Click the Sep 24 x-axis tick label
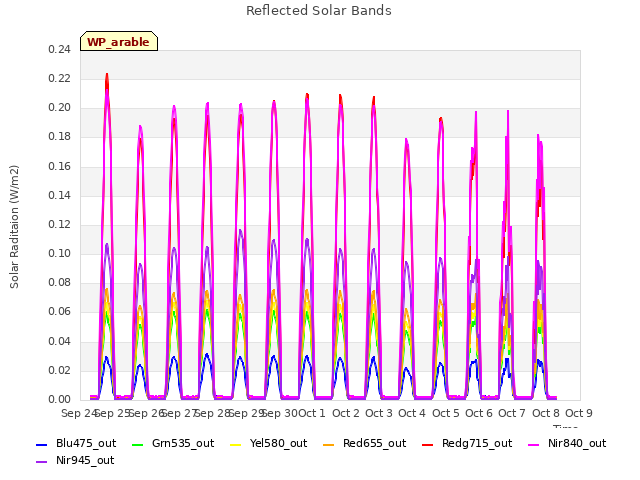Image resolution: width=640 pixels, height=480 pixels. tap(79, 413)
